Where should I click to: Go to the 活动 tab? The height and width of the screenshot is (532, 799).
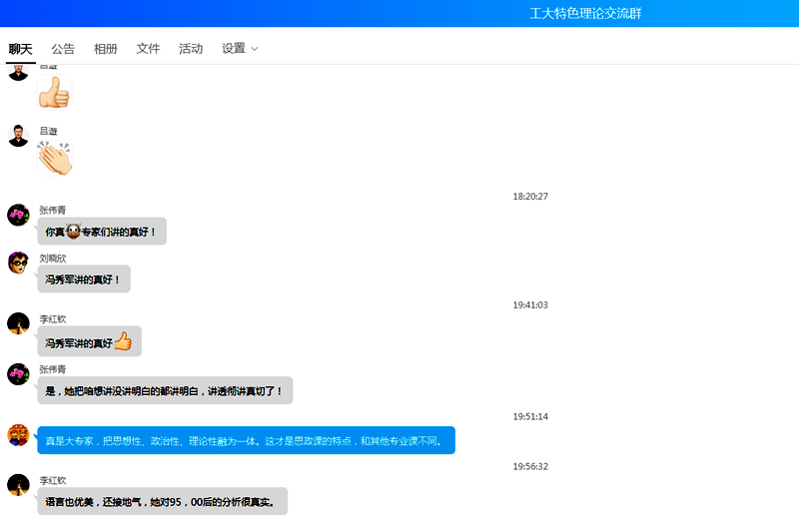point(191,49)
